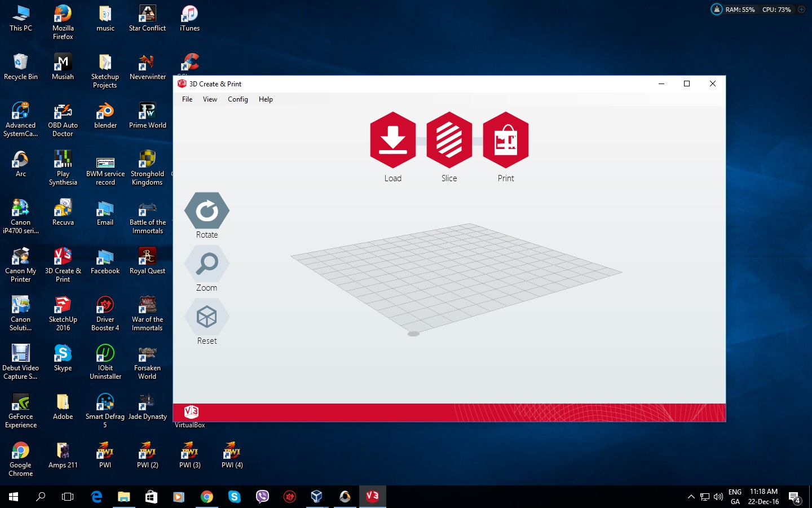Viewport: 812px width, 508px height.
Task: Reset the view with the cube icon
Action: pos(206,317)
